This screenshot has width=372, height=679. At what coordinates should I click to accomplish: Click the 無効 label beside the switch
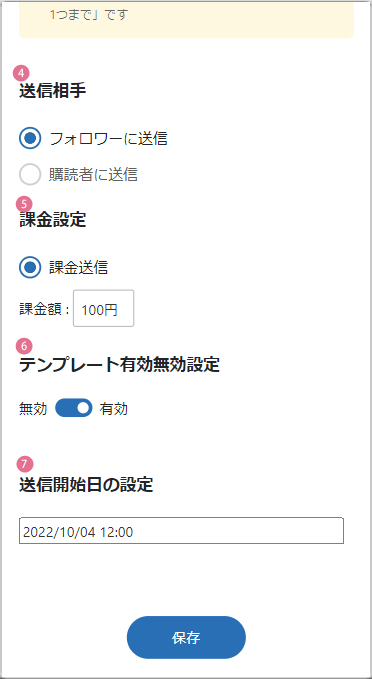33,409
